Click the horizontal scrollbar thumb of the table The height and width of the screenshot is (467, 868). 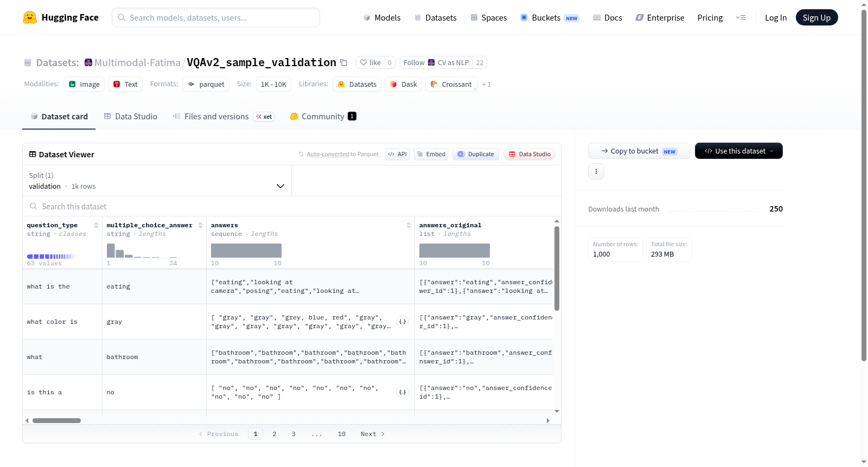[56, 420]
